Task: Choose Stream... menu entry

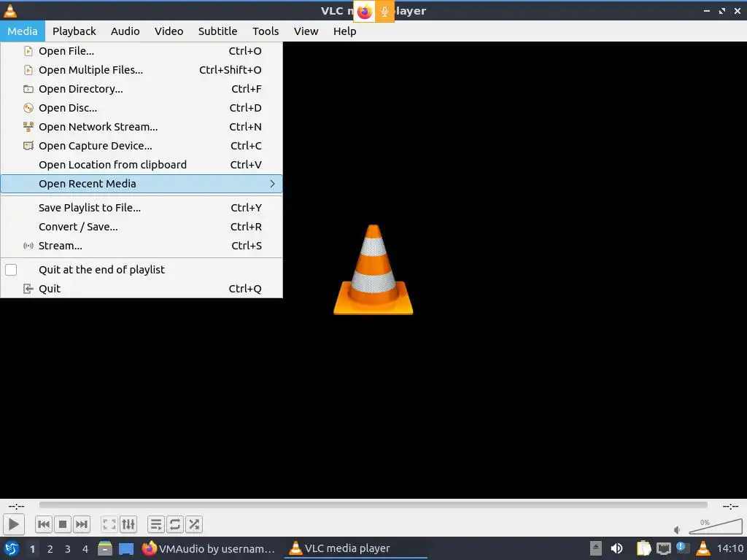Action: click(x=142, y=246)
